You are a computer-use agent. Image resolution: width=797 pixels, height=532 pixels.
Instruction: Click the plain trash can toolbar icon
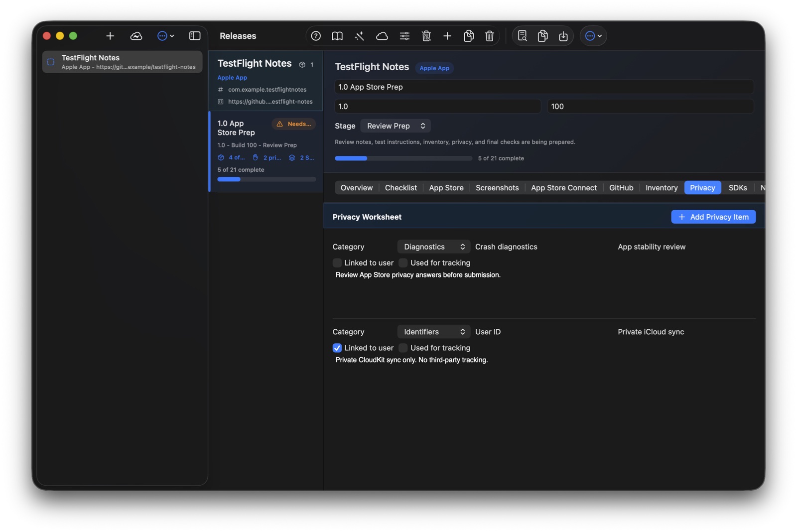click(x=490, y=36)
